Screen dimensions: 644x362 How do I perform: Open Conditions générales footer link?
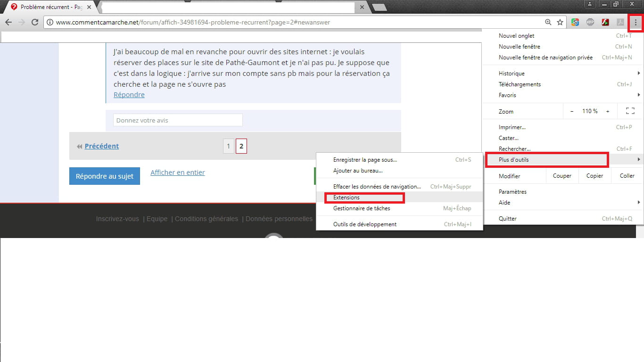coord(206,219)
